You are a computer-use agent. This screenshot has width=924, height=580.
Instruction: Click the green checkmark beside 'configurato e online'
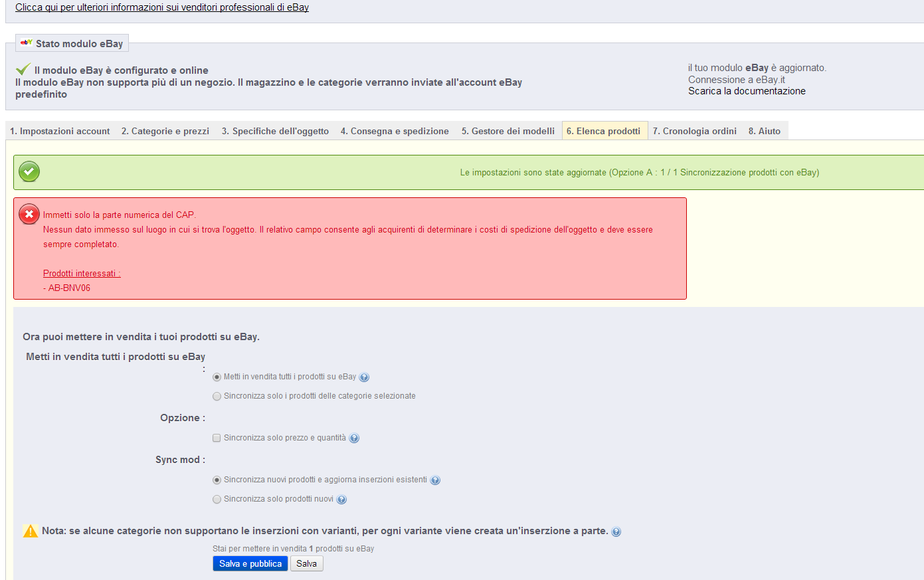click(23, 69)
